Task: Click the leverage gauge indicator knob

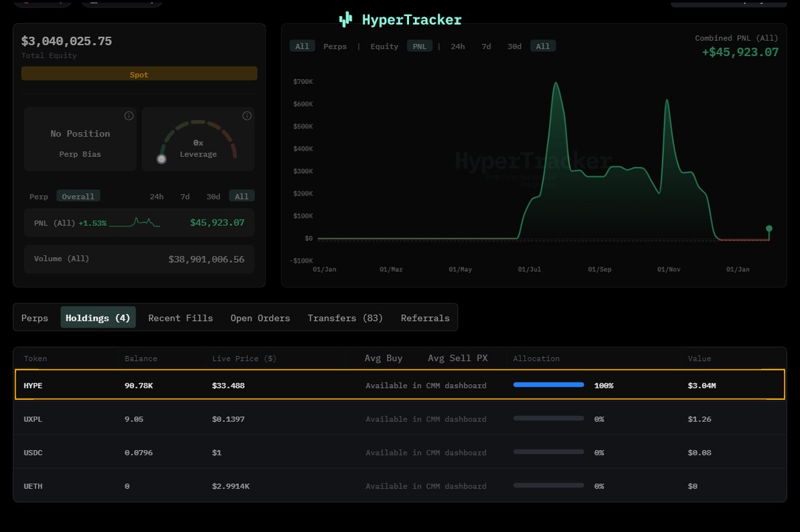Action: coord(161,159)
